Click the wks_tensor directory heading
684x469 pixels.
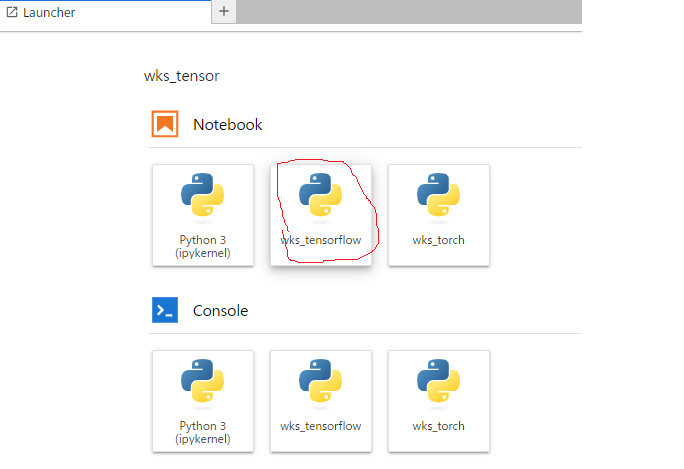point(181,76)
